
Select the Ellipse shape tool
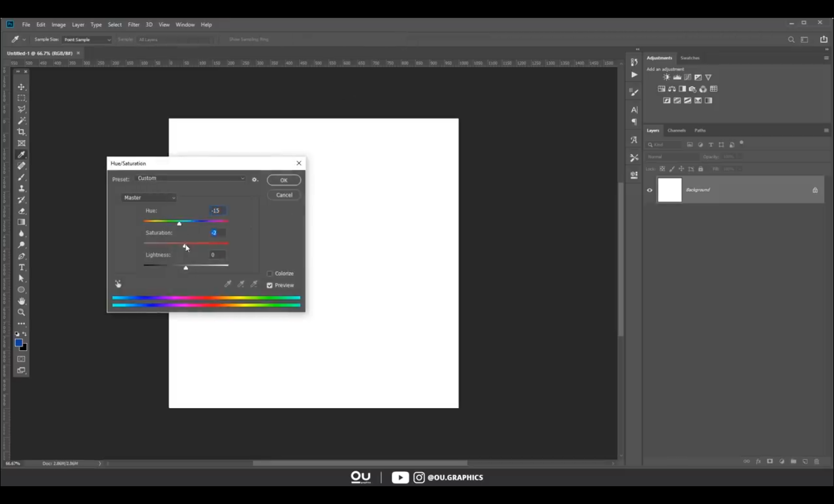21,290
